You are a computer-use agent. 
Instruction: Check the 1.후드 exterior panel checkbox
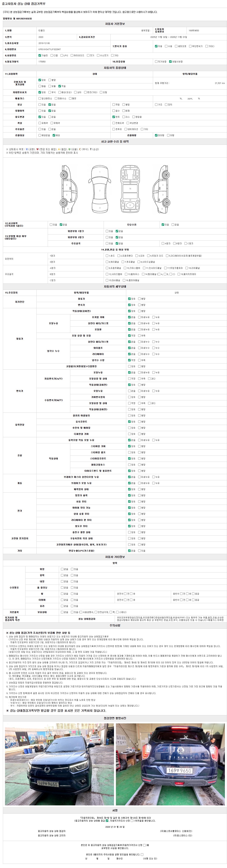[107, 256]
